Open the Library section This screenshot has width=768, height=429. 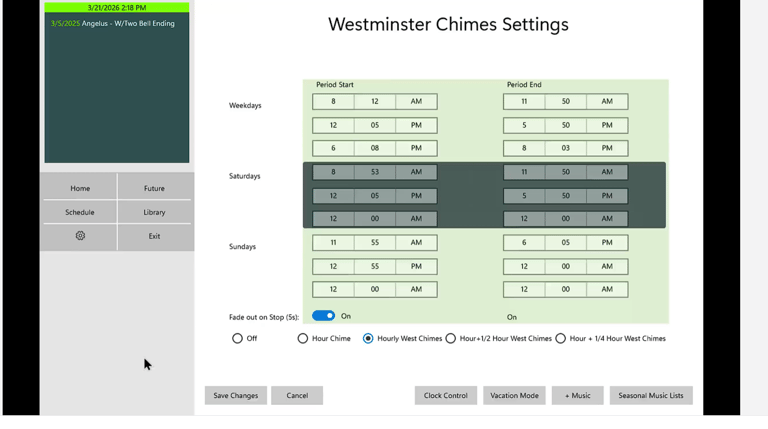tap(154, 212)
